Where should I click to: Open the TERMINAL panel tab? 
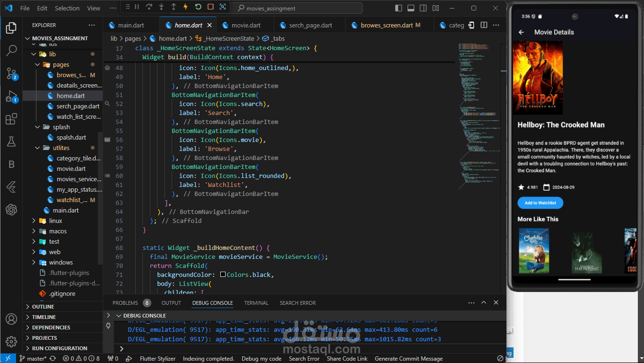pos(256,303)
